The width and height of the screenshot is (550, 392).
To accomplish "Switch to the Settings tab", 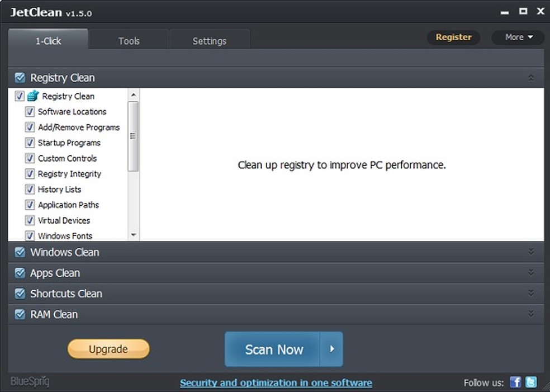I will (210, 39).
